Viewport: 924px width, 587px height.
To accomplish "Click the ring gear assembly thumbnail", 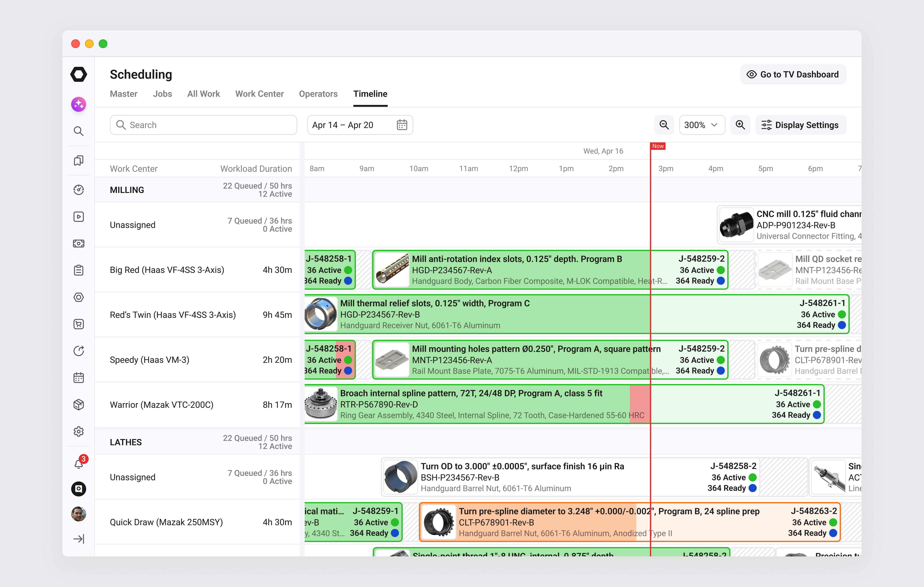I will [x=321, y=404].
